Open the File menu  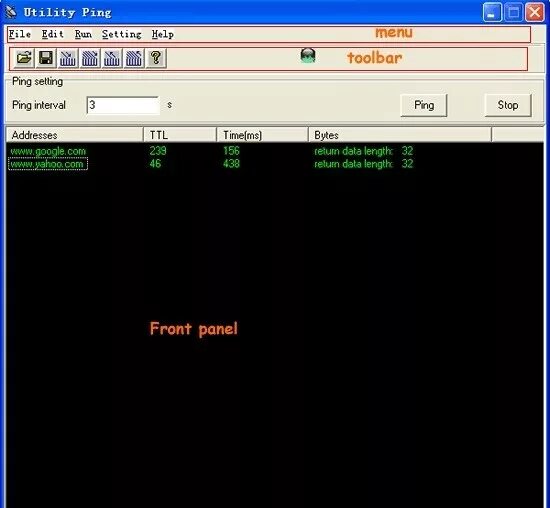click(x=20, y=34)
